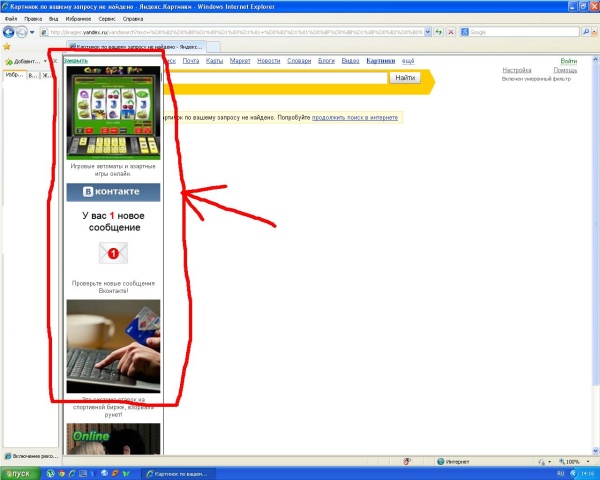Image resolution: width=600 pixels, height=480 pixels.
Task: Open dropdown arrow next to Добавит...
Action: tap(45, 61)
